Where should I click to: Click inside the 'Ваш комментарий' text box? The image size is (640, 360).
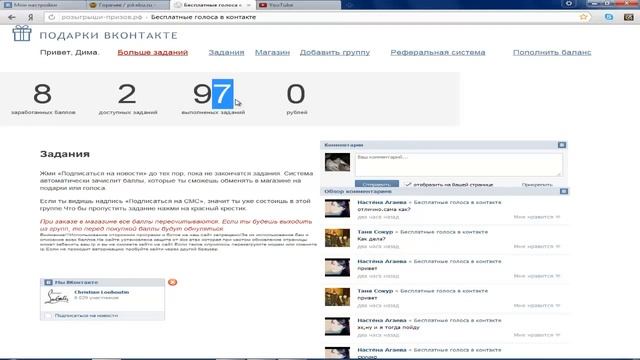click(458, 164)
